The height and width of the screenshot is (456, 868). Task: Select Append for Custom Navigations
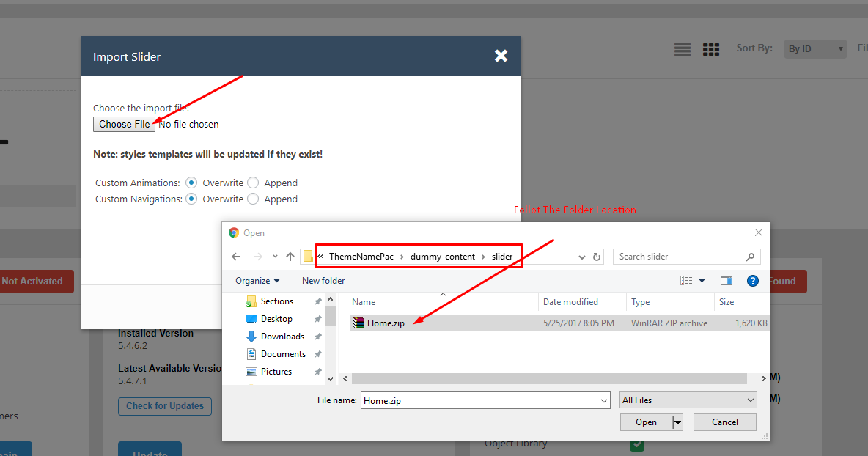coord(253,199)
